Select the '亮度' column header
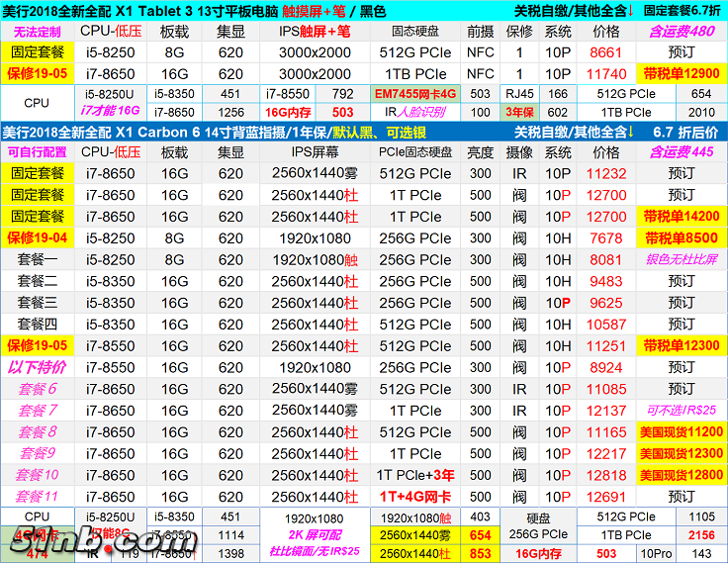Viewport: 728px width, 563px height. point(480,152)
